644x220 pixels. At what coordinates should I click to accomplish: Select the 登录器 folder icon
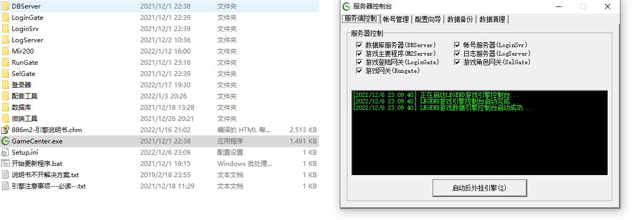5,85
